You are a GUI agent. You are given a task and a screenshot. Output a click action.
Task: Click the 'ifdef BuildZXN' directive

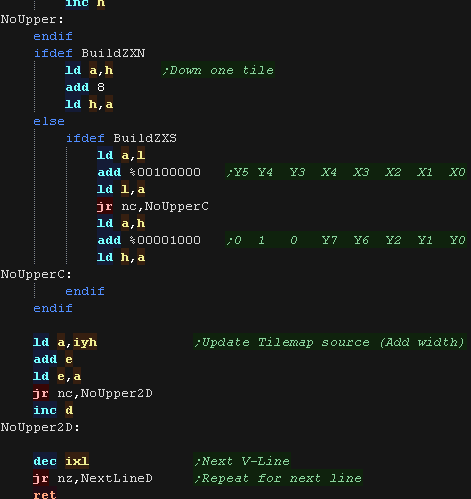[89, 53]
